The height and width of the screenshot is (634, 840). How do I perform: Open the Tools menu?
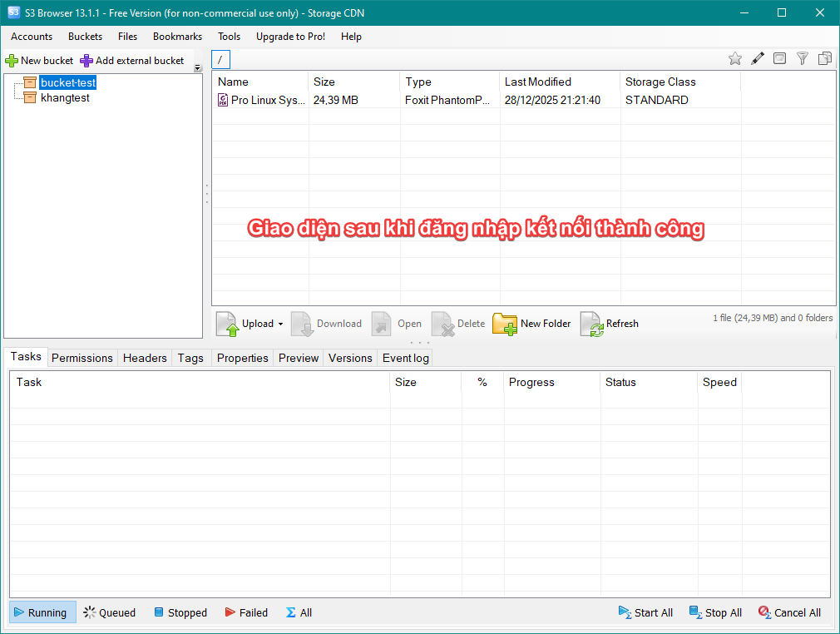pyautogui.click(x=229, y=37)
